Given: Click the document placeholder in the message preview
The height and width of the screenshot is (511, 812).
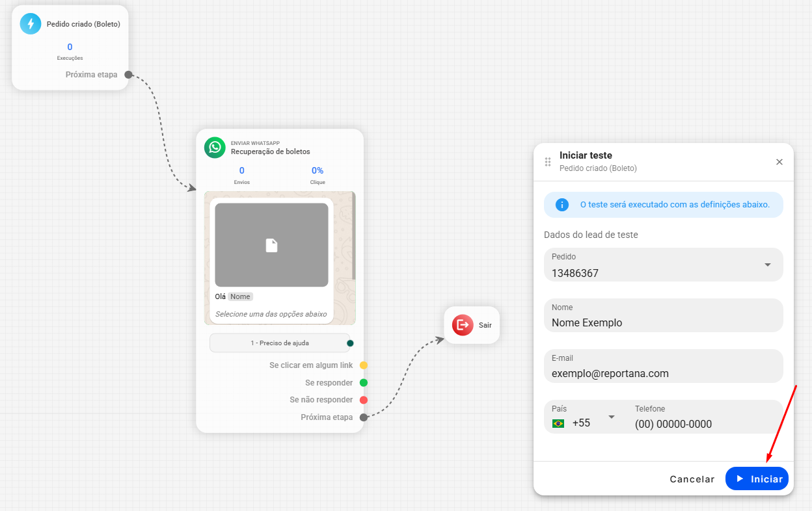Looking at the screenshot, I should tap(272, 245).
